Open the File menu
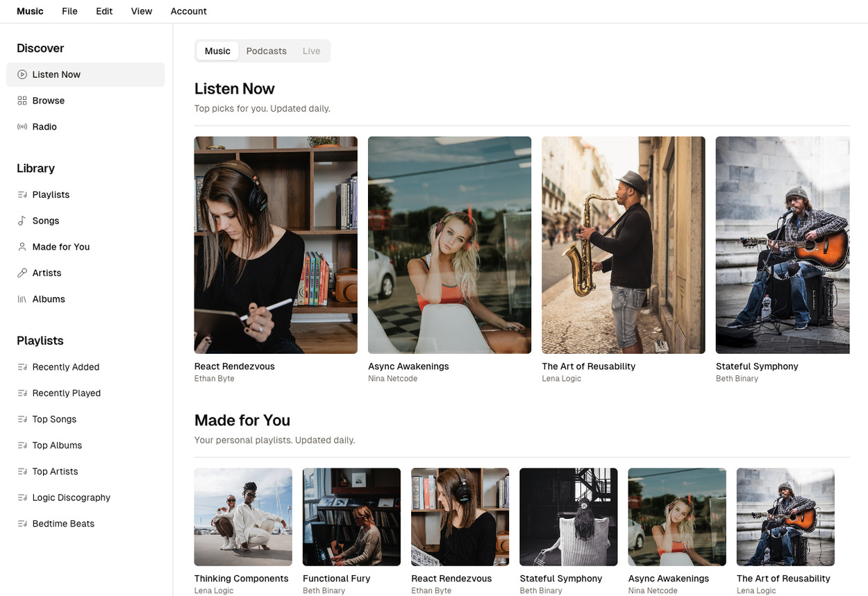Image resolution: width=868 pixels, height=596 pixels. click(69, 11)
